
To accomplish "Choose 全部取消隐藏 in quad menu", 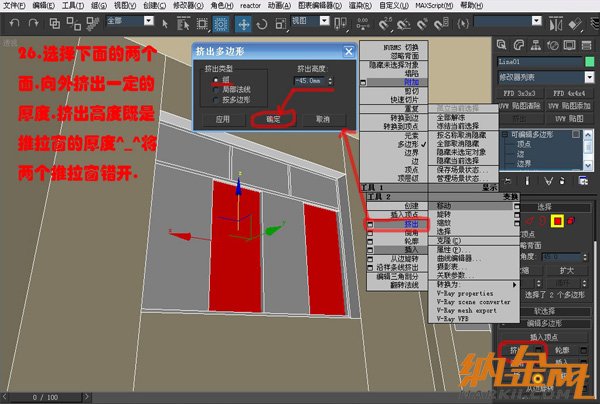I will tap(458, 143).
